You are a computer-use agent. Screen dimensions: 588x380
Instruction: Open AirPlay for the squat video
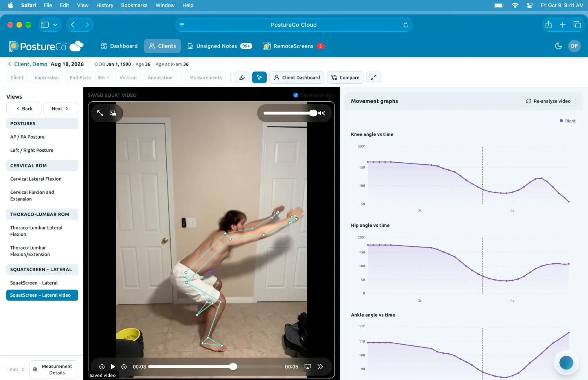click(308, 367)
